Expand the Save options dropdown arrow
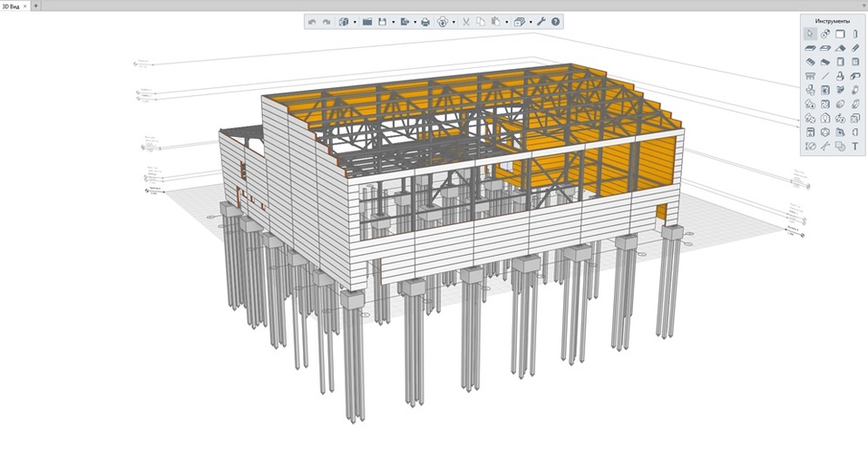 (394, 22)
